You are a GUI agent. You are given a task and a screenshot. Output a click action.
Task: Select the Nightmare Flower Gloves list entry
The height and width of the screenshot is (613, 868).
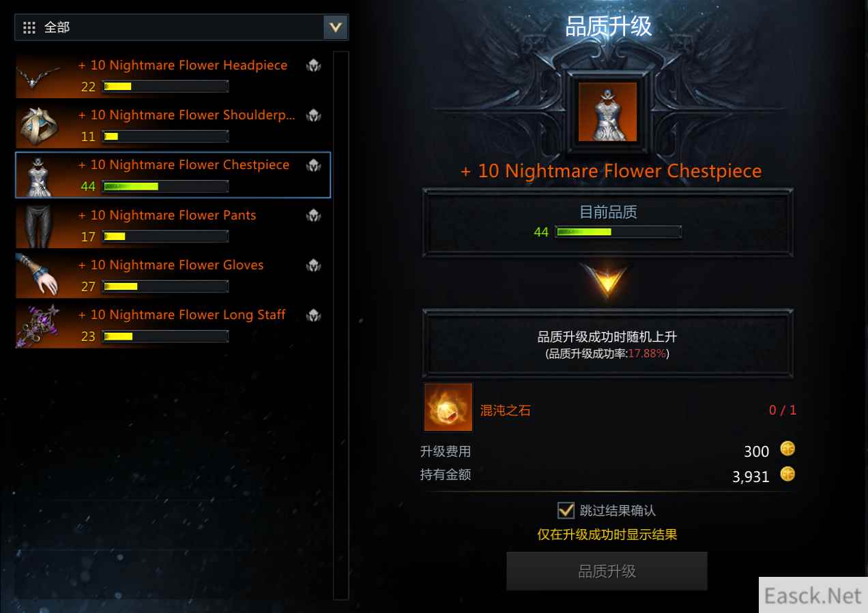173,275
